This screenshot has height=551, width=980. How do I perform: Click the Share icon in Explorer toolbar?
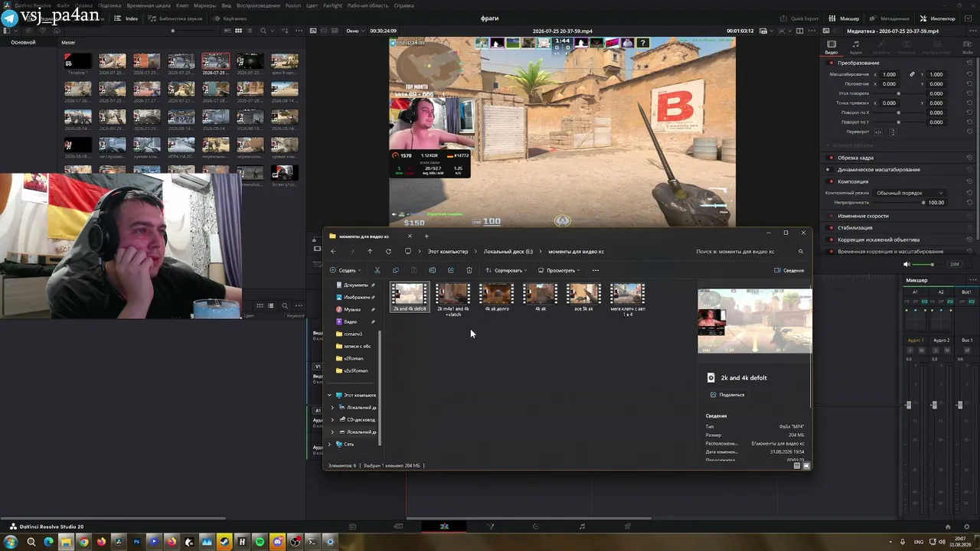(x=450, y=270)
